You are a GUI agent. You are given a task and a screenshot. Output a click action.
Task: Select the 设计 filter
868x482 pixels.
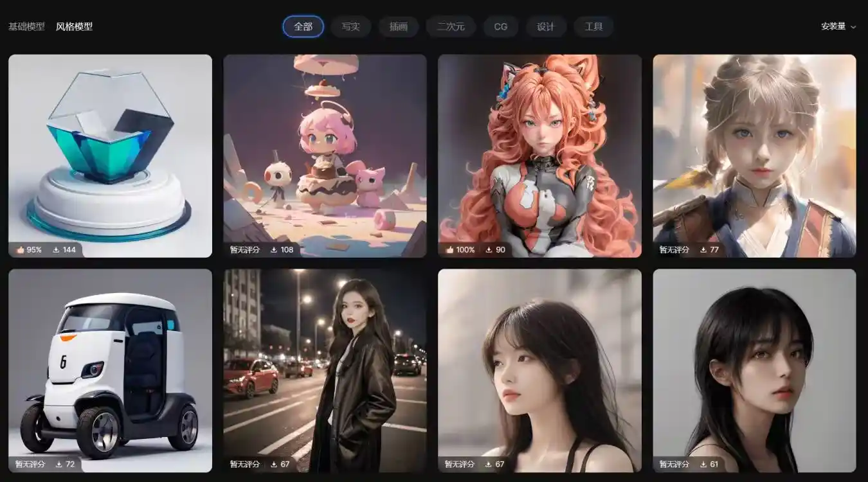(546, 26)
